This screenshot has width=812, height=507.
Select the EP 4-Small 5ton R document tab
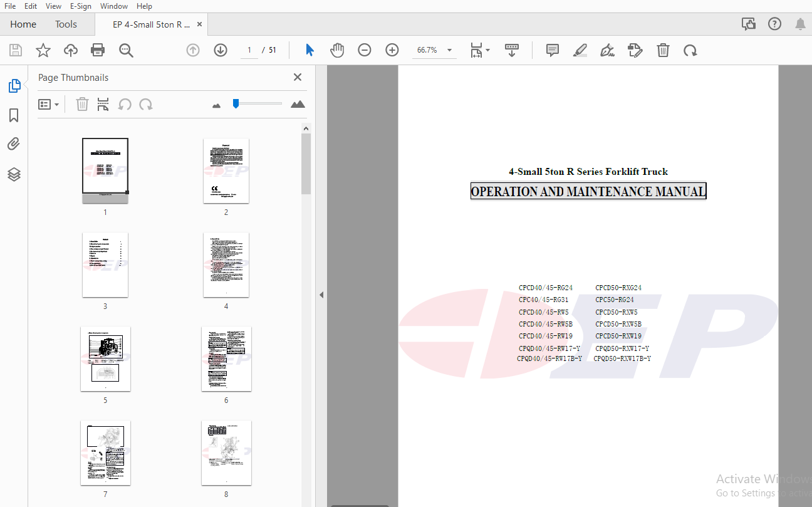coord(151,24)
